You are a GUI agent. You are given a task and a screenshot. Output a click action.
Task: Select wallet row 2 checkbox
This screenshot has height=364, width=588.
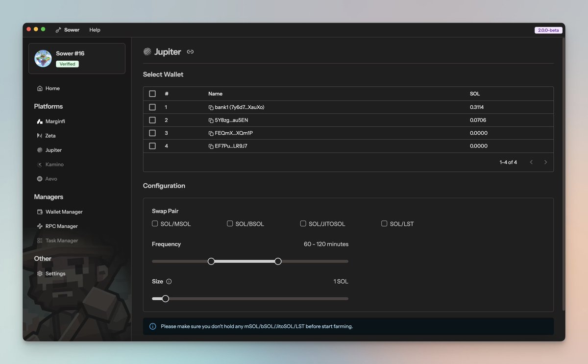pos(152,120)
